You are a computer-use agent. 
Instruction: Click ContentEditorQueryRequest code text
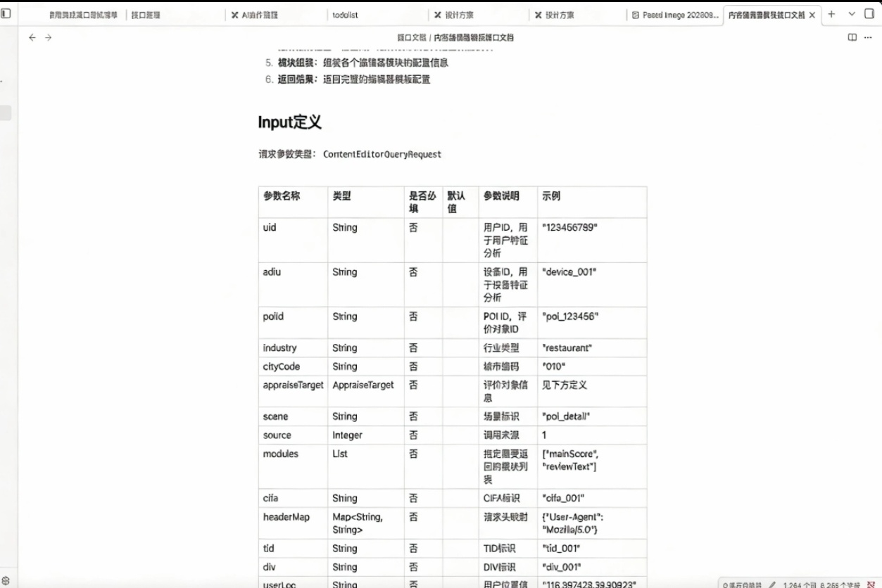tap(382, 154)
